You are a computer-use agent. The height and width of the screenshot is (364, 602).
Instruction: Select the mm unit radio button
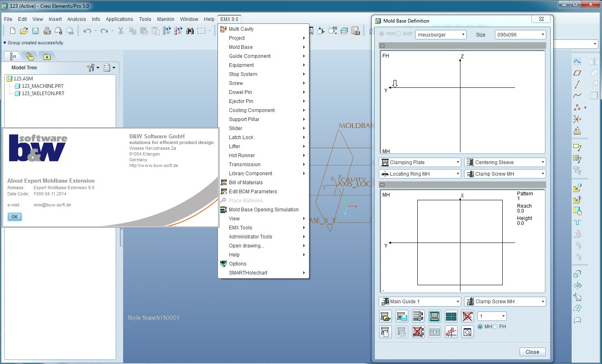[x=382, y=34]
